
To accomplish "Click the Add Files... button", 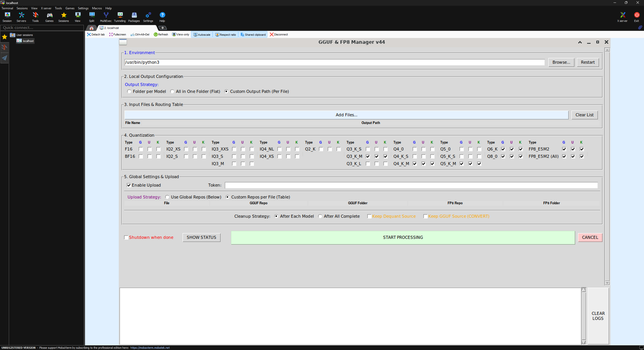I will 346,115.
